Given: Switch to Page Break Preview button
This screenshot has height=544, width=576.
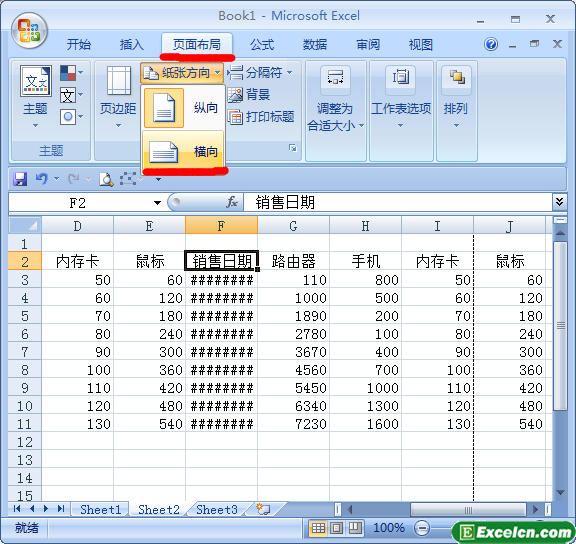Looking at the screenshot, I should pos(354,528).
